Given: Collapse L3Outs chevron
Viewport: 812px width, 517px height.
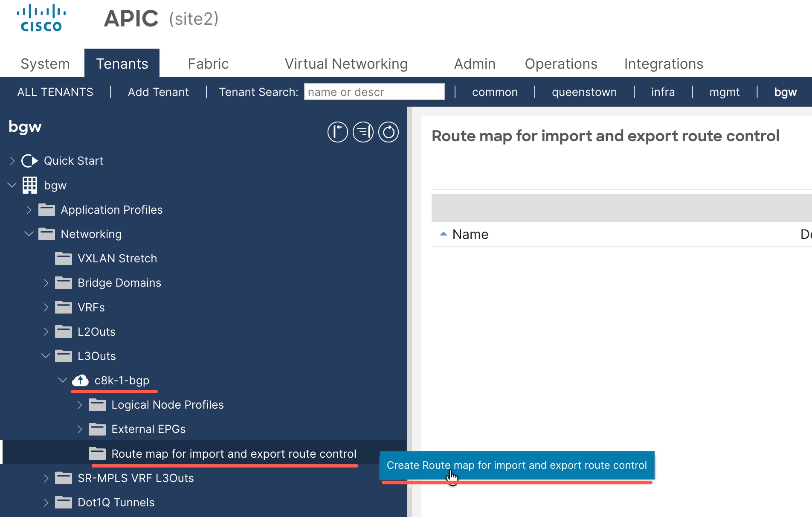Looking at the screenshot, I should pyautogui.click(x=46, y=356).
